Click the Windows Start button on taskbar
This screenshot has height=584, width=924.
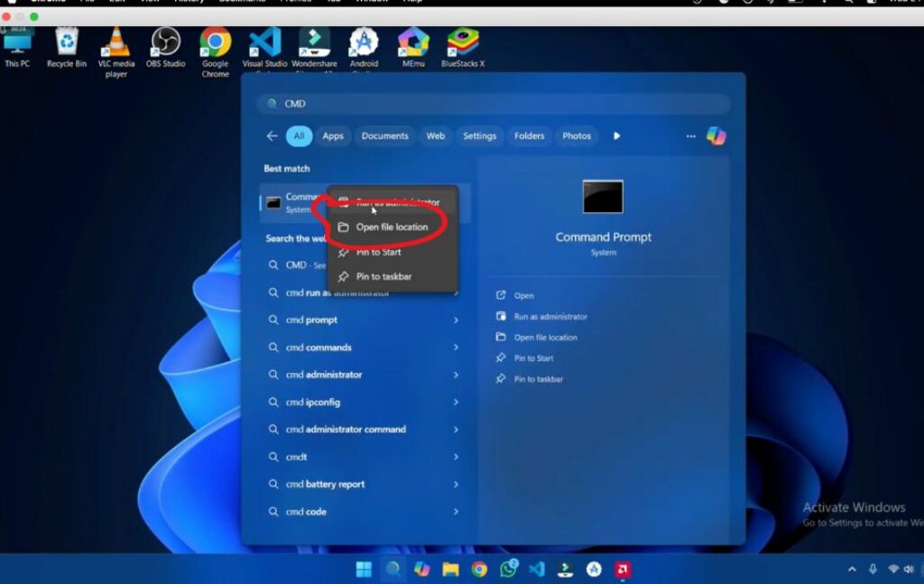(364, 570)
